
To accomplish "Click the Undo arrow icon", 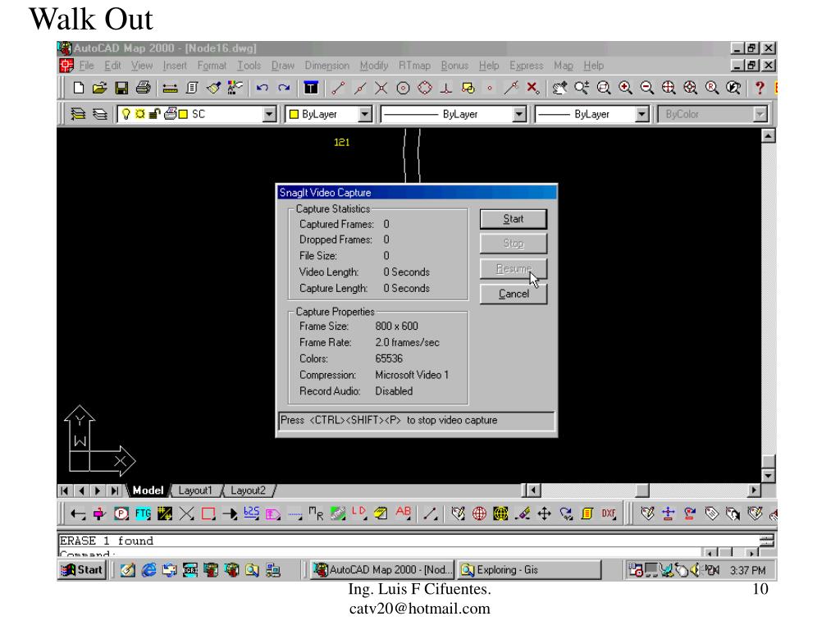I will pos(262,88).
